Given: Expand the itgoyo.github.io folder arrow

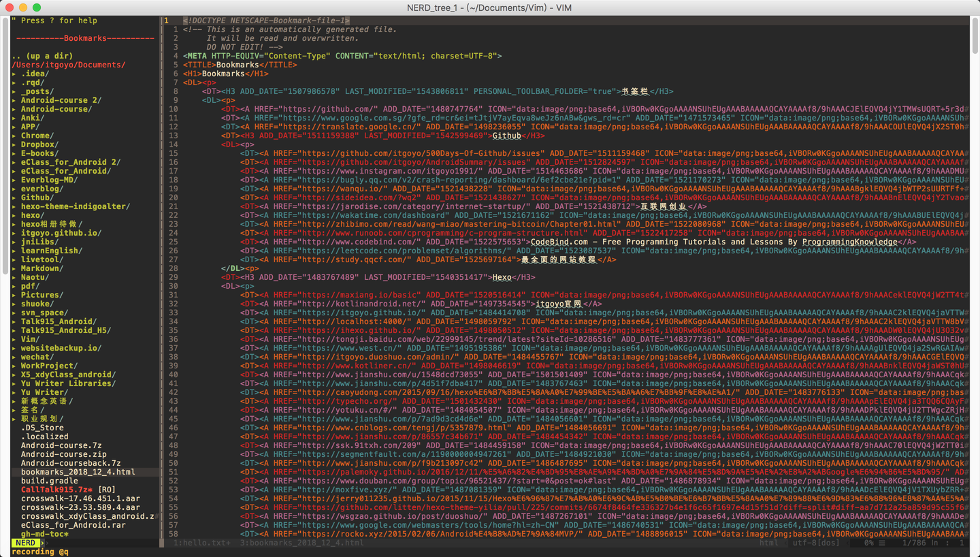Looking at the screenshot, I should 14,233.
